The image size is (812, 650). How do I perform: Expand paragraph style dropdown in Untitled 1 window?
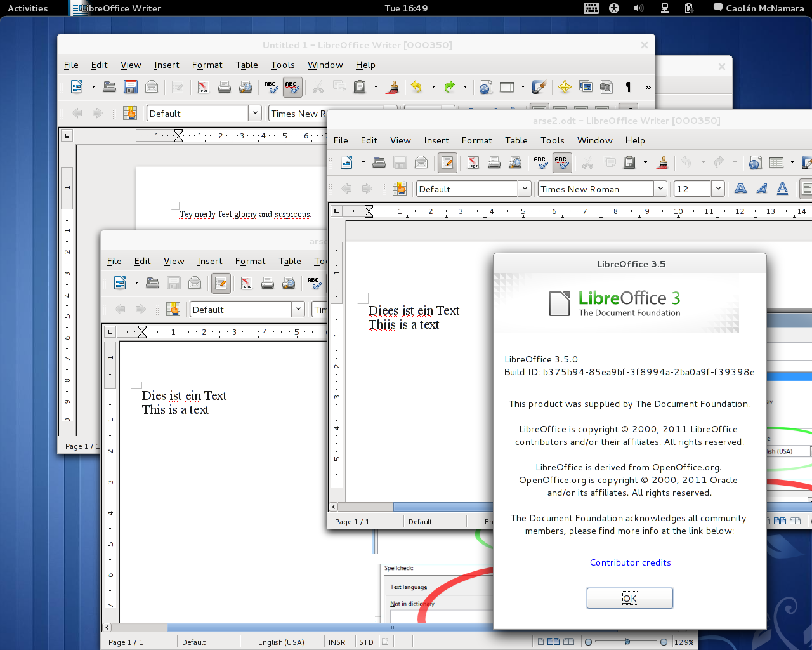[255, 113]
